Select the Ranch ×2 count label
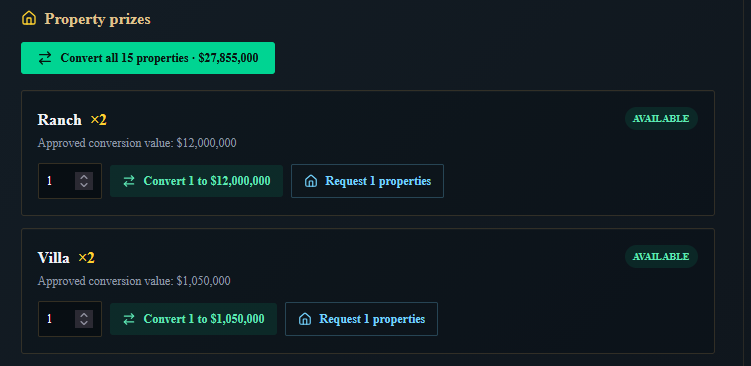This screenshot has height=366, width=751. tap(98, 120)
